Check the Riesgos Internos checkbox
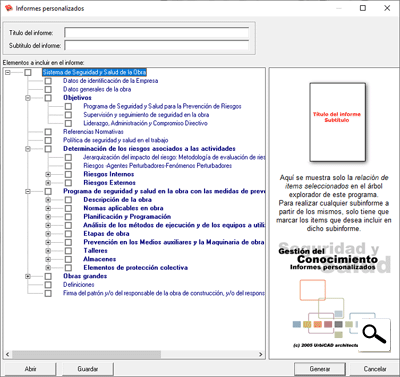Viewport: 400px width, 377px height. click(68, 174)
